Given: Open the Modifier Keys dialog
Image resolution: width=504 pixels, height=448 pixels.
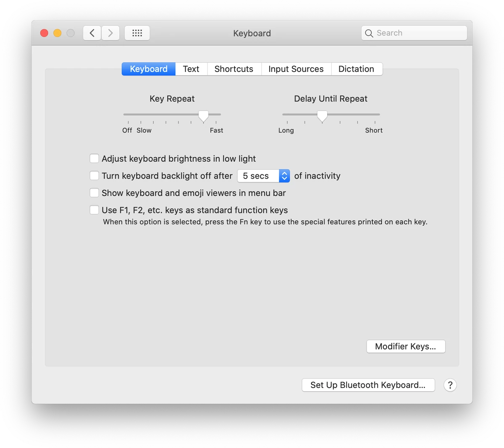Looking at the screenshot, I should 405,346.
